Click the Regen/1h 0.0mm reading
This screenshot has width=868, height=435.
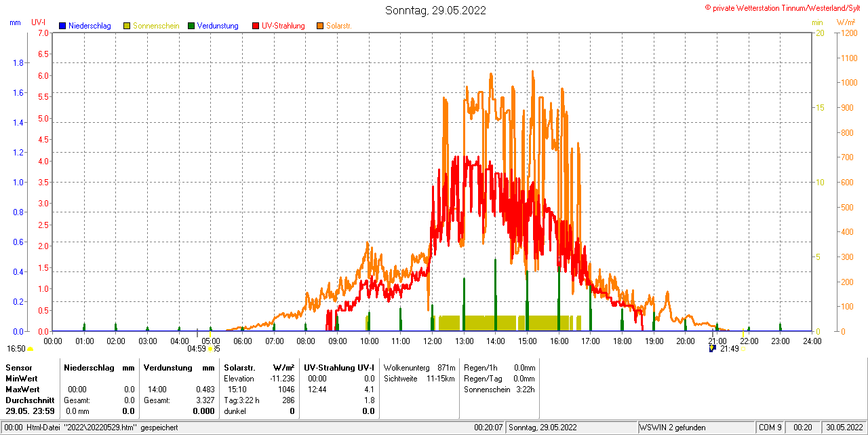[499, 367]
